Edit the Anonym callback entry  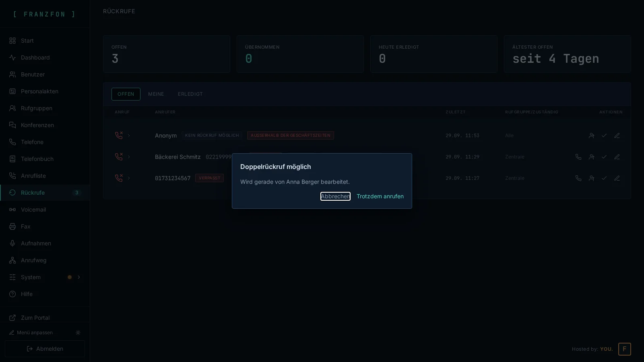[x=617, y=136]
